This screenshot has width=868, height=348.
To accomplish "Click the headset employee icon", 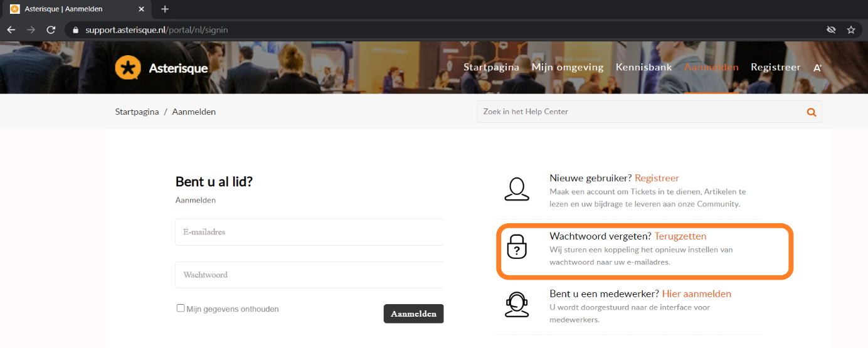I will (516, 305).
